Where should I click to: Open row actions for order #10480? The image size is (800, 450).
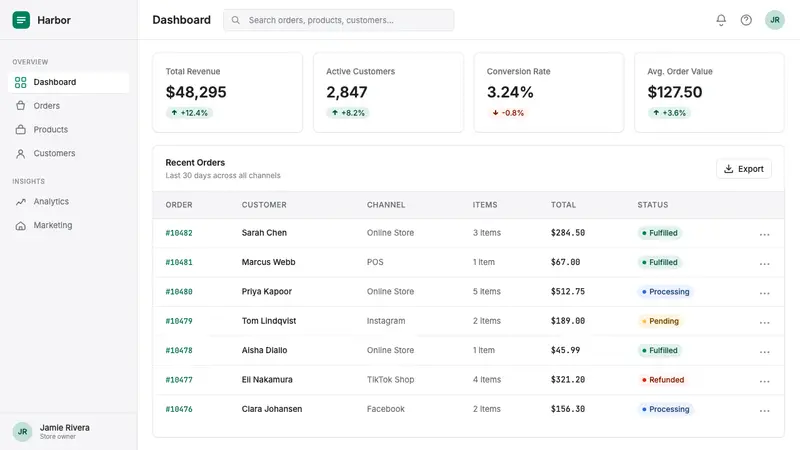(764, 293)
